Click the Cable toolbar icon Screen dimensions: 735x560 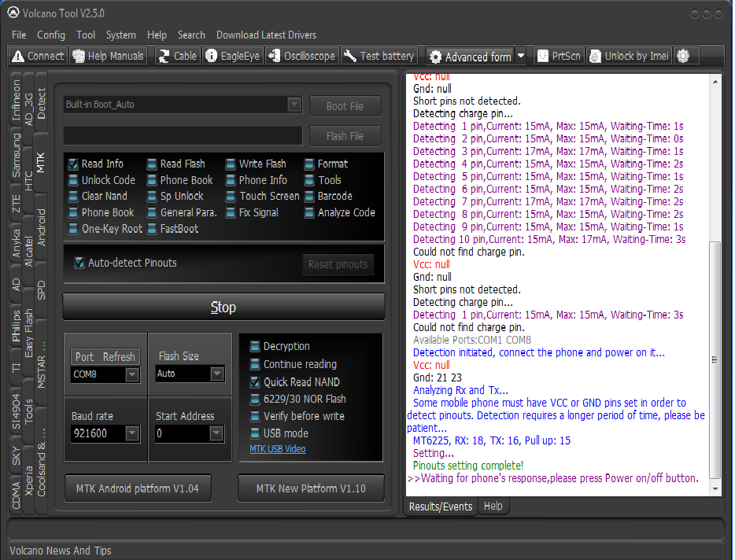[164, 56]
